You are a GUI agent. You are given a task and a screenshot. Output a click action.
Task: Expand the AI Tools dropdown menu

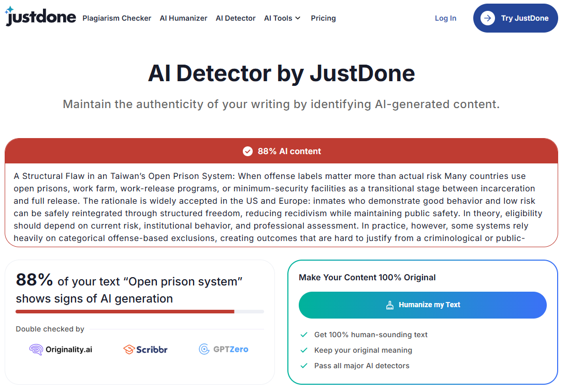tap(282, 18)
